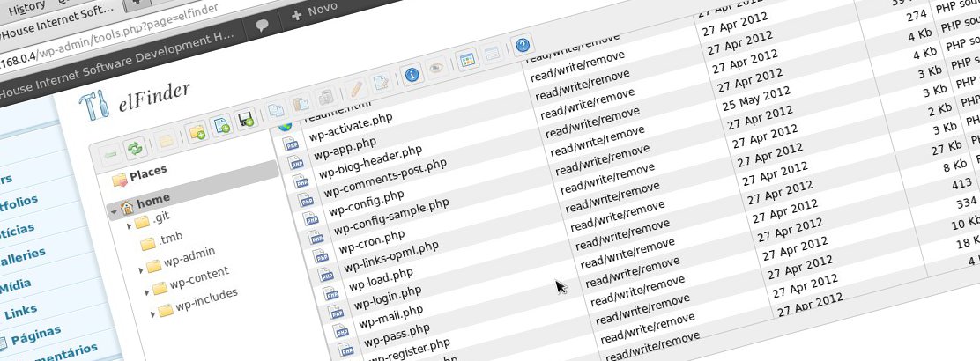Click the elFinder Back arrow icon
Viewport: 980px width, 361px height.
click(111, 155)
